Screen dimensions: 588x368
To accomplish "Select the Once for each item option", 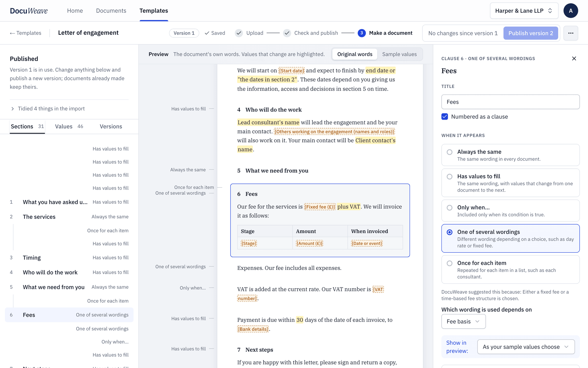I will tap(510, 269).
